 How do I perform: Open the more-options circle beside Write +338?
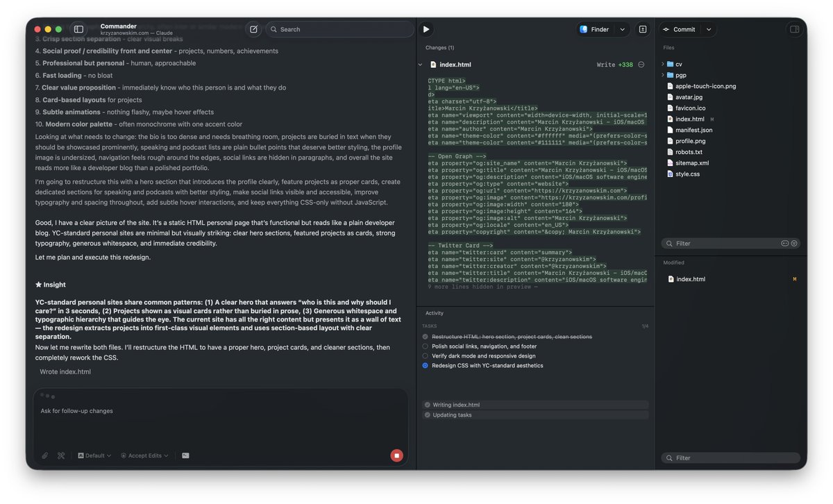tap(641, 65)
